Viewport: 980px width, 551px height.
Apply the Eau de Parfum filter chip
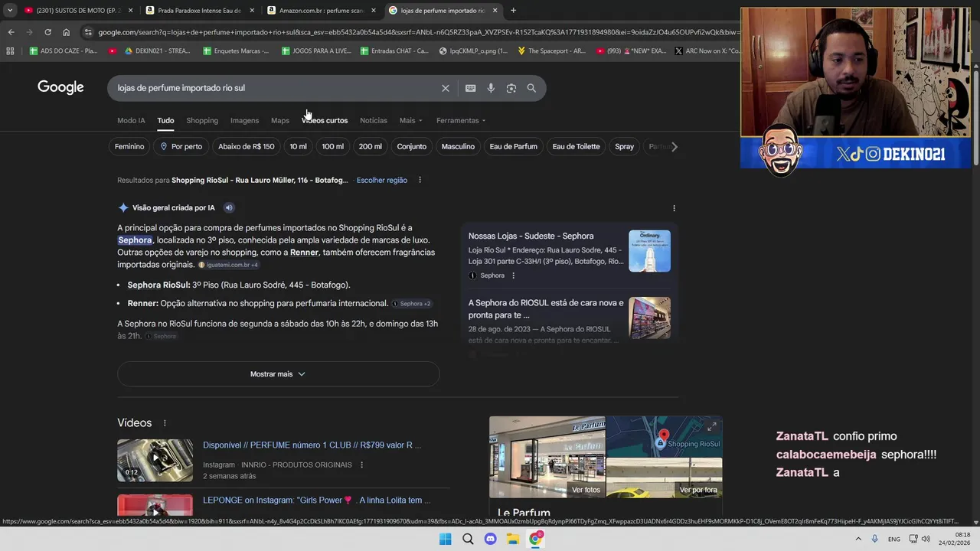[x=513, y=146]
